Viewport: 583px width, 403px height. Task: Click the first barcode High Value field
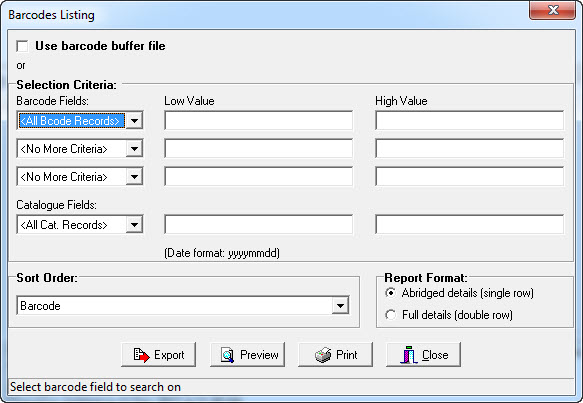click(469, 120)
